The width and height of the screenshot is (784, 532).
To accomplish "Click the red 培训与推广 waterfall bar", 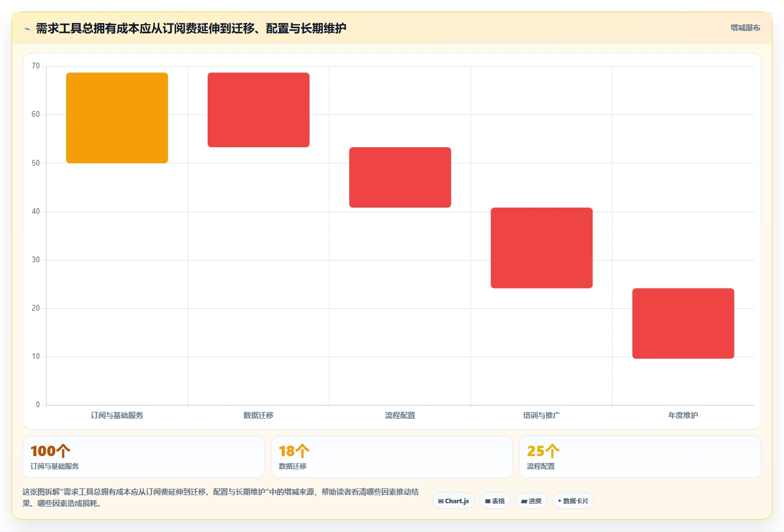I will (x=541, y=248).
